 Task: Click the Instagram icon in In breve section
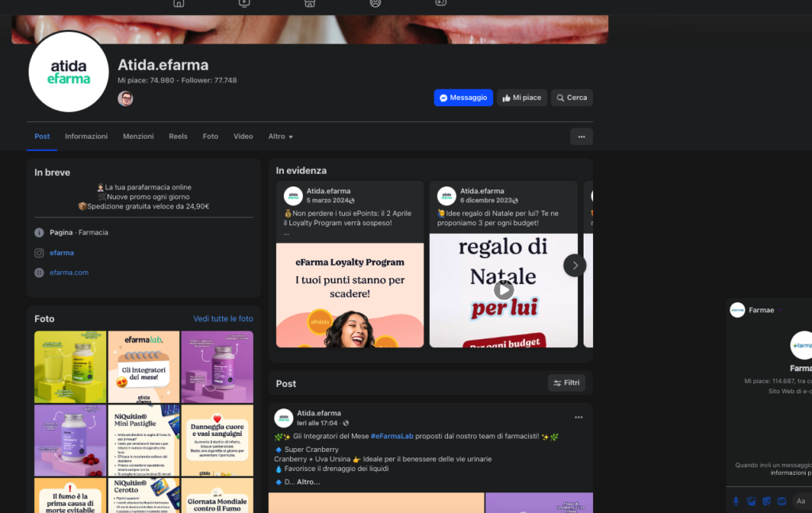point(39,253)
